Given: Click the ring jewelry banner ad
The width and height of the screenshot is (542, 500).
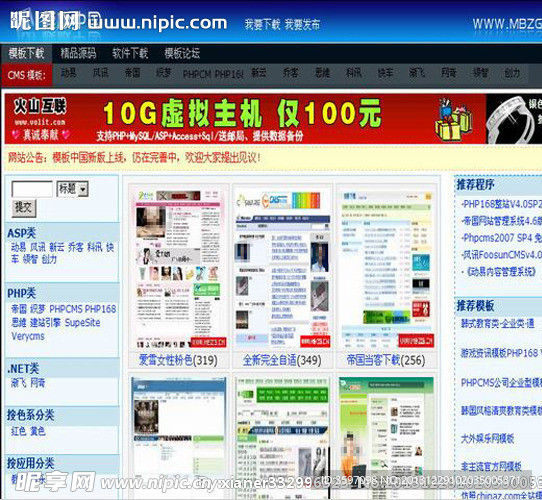Looking at the screenshot, I should click(514, 119).
